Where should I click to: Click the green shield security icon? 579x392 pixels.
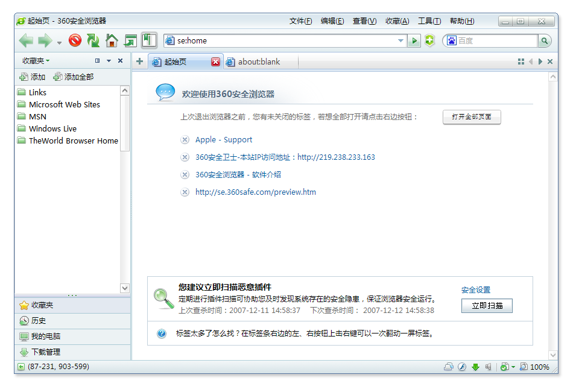pos(429,40)
